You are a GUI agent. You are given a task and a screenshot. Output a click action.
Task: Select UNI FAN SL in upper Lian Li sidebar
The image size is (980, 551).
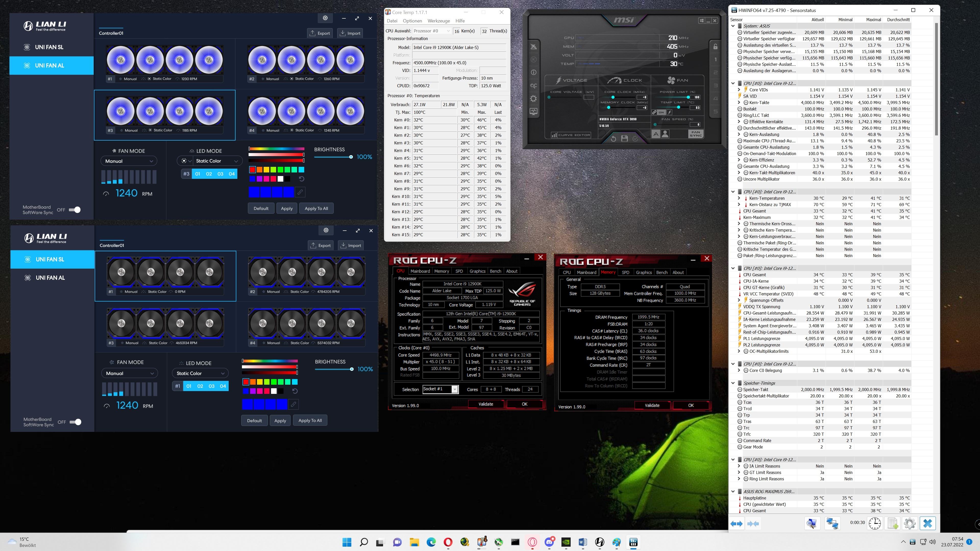[51, 47]
